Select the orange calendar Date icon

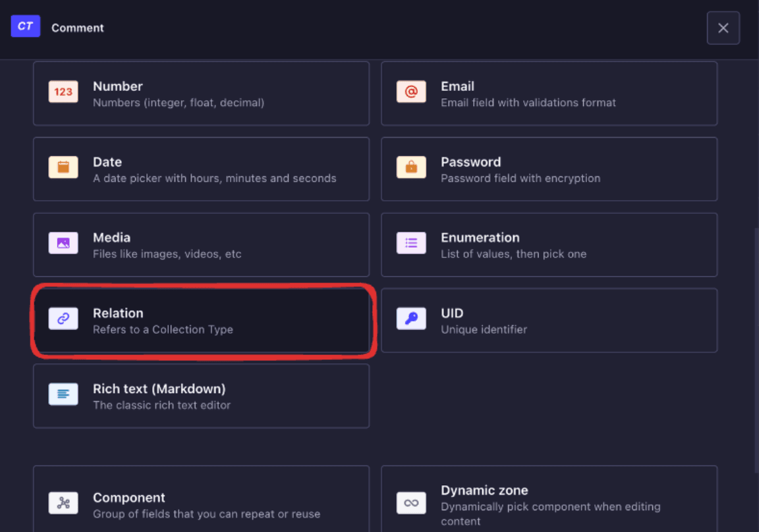63,168
